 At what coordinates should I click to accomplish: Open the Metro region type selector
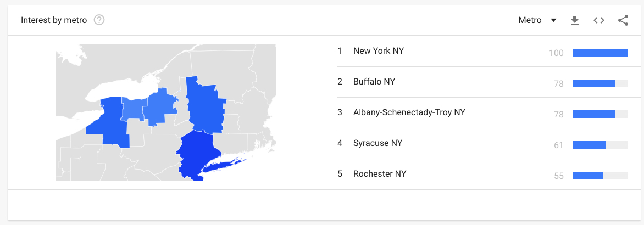tap(537, 20)
